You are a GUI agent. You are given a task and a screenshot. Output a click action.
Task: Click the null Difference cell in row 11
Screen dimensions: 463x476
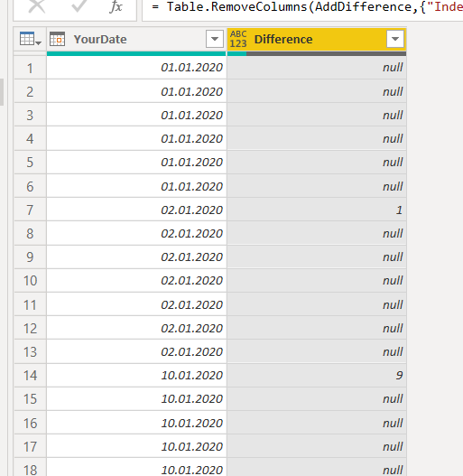coord(317,304)
